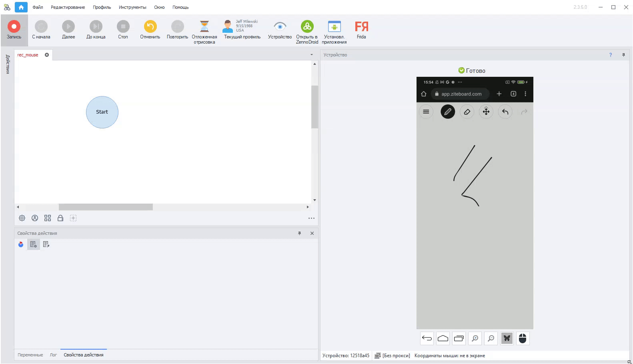
Task: Open the three-dots more options below canvas
Action: coord(311,218)
